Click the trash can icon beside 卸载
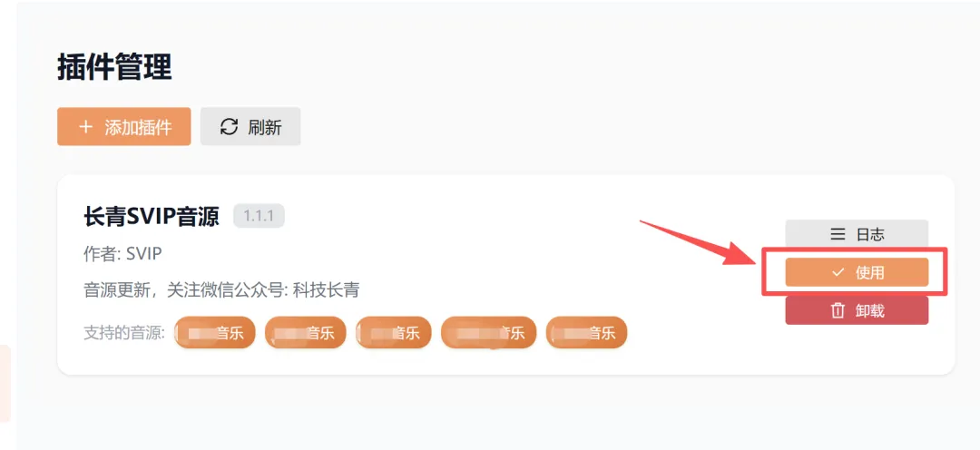This screenshot has width=980, height=450. [838, 310]
